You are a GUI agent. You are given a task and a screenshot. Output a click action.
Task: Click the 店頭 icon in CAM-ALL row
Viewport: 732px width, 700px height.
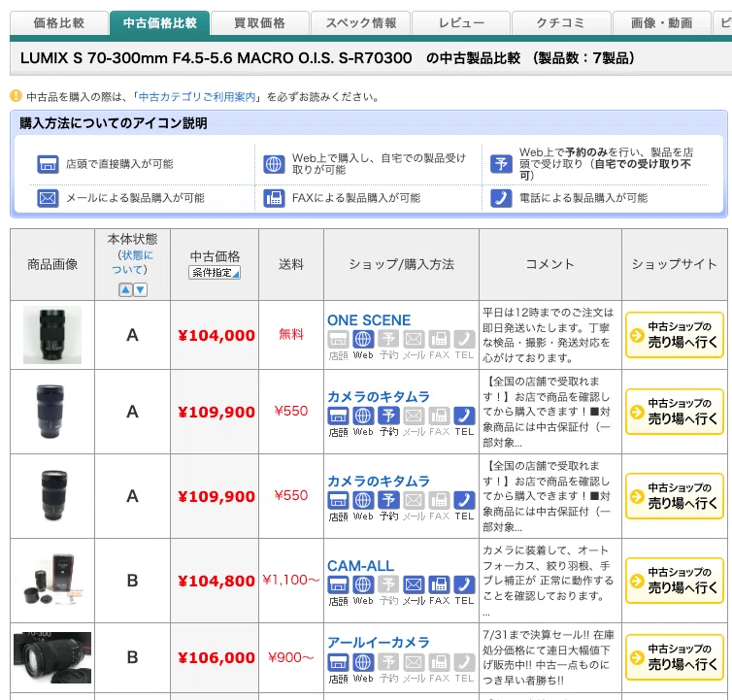click(x=338, y=584)
